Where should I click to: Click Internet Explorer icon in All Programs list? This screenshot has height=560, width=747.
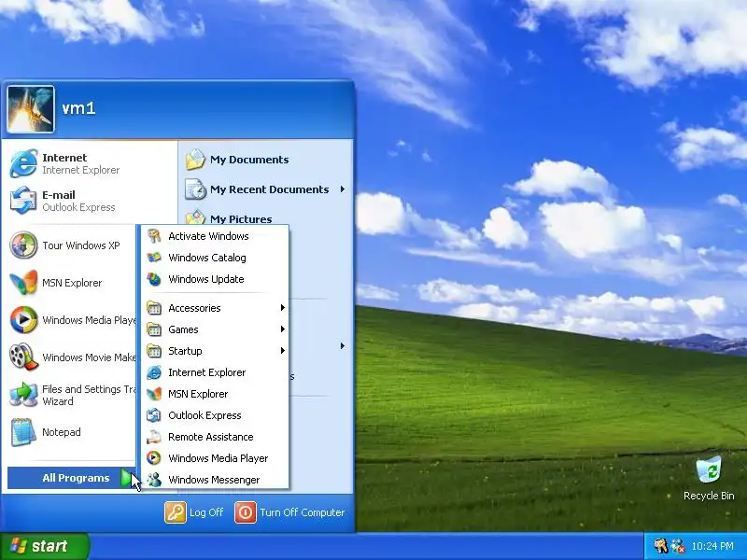coord(153,372)
